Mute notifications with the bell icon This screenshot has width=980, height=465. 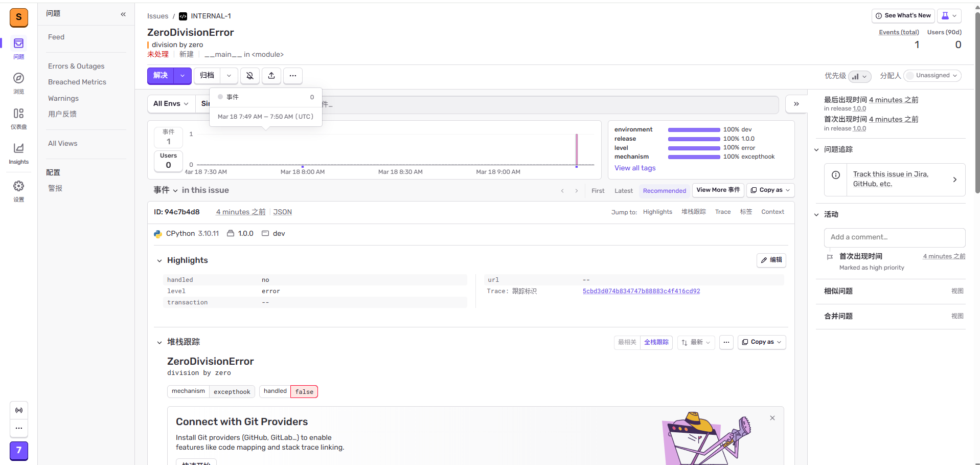250,76
